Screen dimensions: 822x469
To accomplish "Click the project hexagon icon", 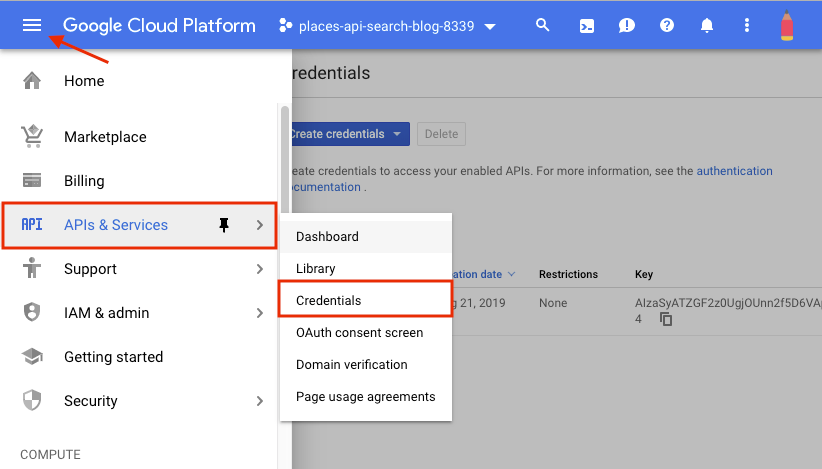I will (x=285, y=26).
